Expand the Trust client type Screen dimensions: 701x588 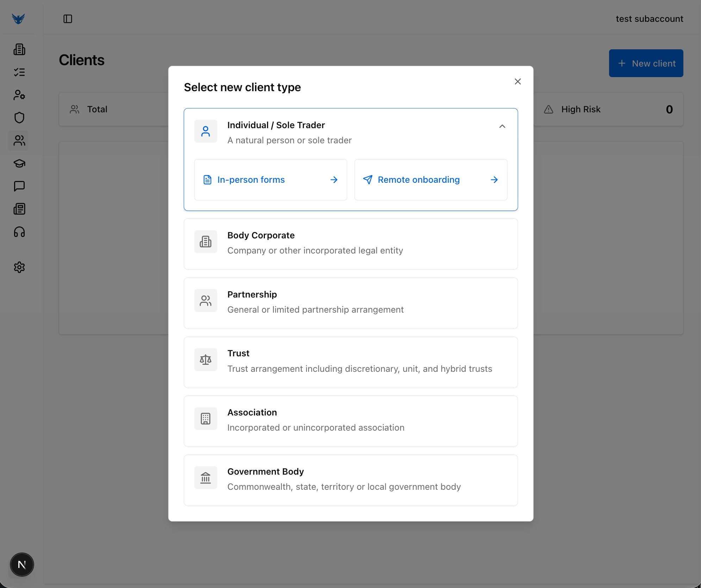[350, 362]
